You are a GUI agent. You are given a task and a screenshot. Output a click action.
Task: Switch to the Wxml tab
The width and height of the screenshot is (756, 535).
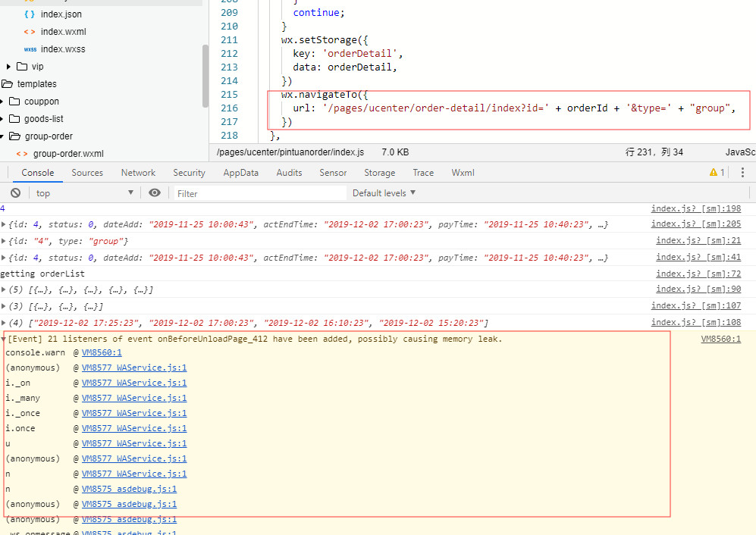(463, 173)
